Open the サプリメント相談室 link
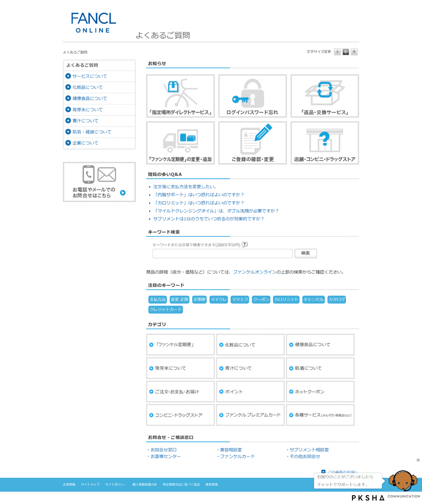Image resolution: width=422 pixels, height=504 pixels. (309, 450)
